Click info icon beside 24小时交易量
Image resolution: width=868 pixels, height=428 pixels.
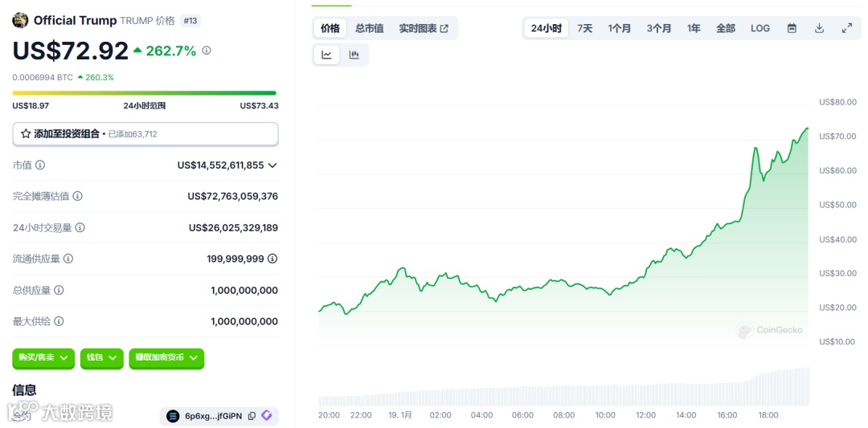(80, 228)
